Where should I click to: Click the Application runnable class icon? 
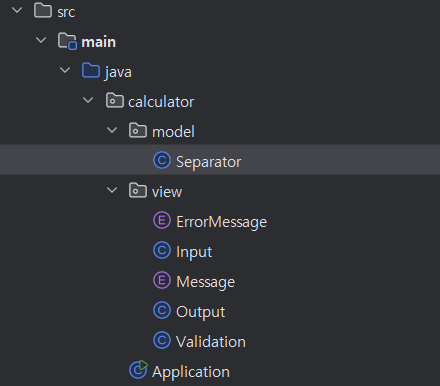pos(138,370)
